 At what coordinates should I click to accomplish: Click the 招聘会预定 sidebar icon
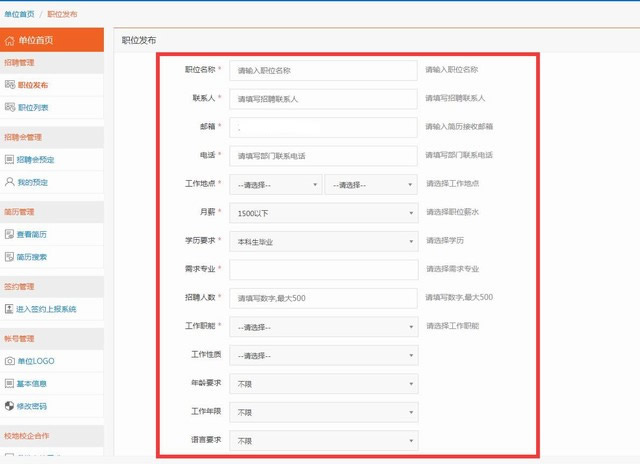(10, 159)
